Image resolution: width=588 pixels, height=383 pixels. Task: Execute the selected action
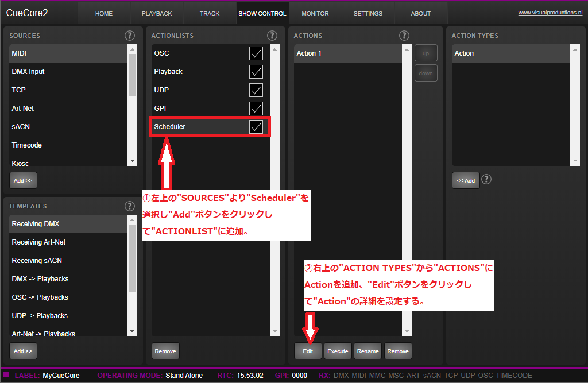pyautogui.click(x=338, y=351)
